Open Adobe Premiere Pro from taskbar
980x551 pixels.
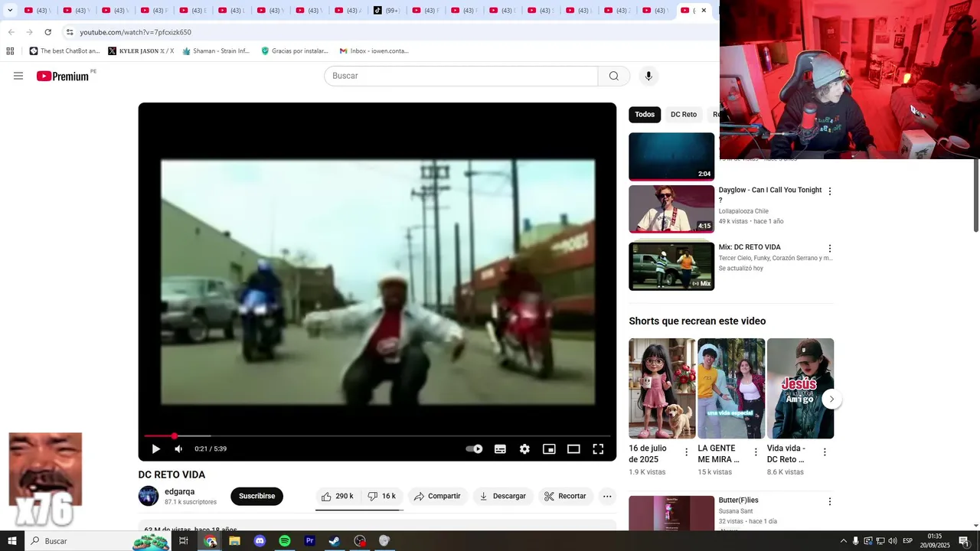[309, 541]
